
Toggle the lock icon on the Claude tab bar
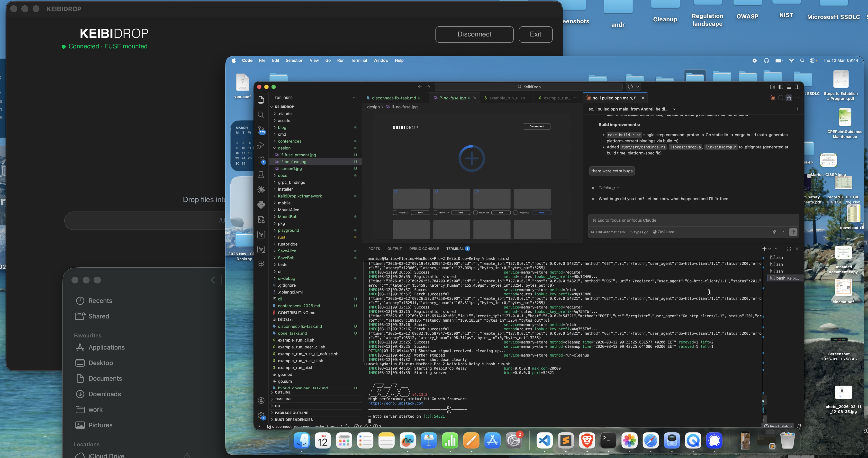point(789,98)
